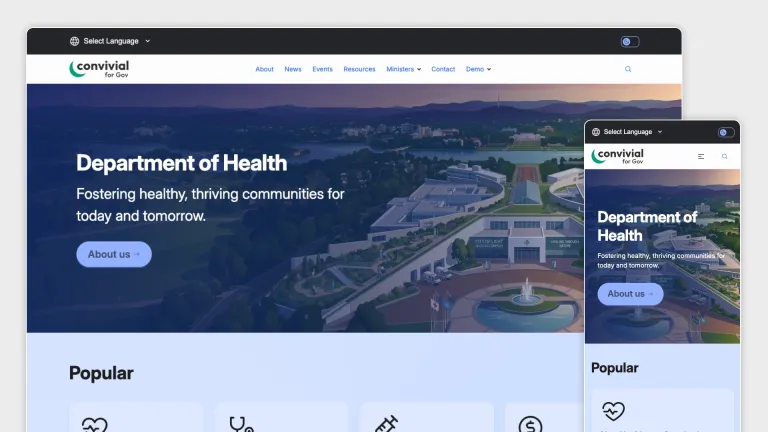The image size is (768, 432).
Task: Select Resources in the navigation
Action: [x=360, y=69]
